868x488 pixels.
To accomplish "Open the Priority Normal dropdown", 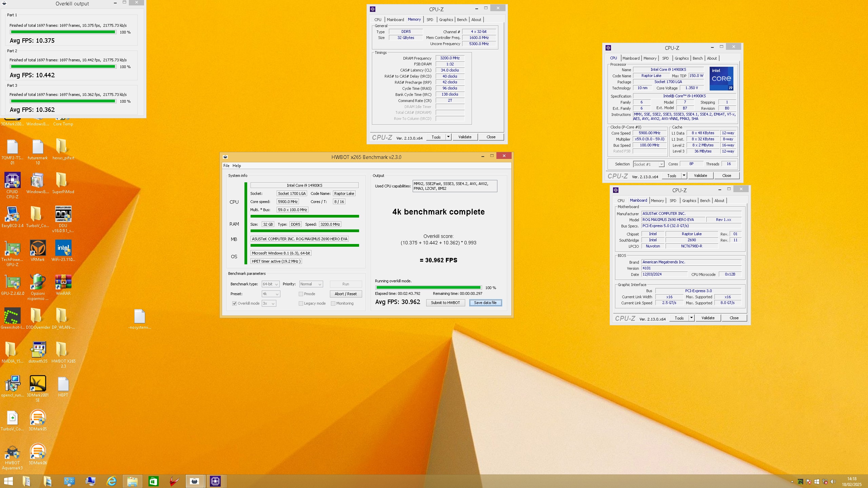I will pyautogui.click(x=311, y=284).
